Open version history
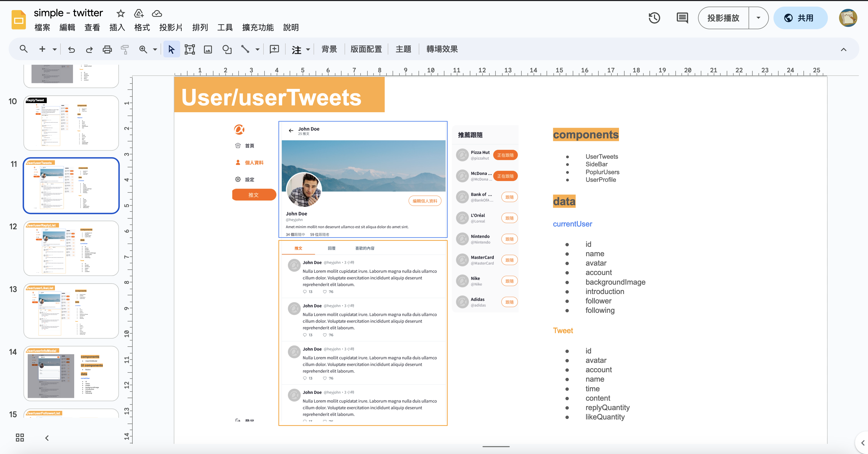868x454 pixels. click(654, 18)
